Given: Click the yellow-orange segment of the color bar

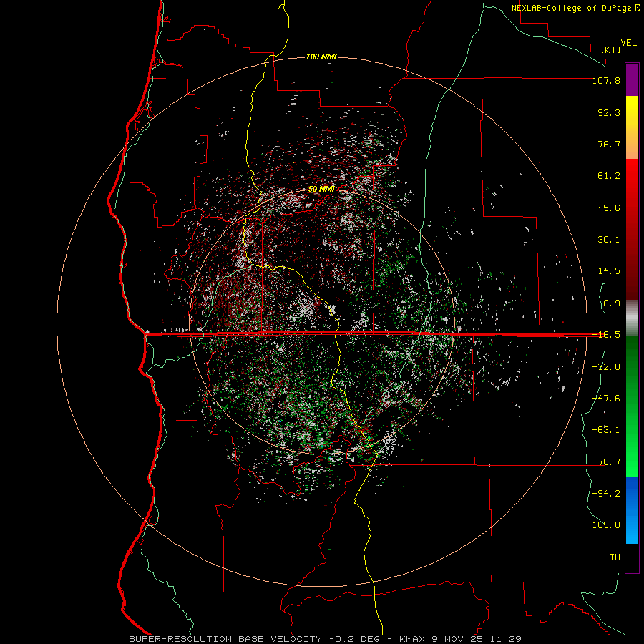Looking at the screenshot, I should 632,127.
